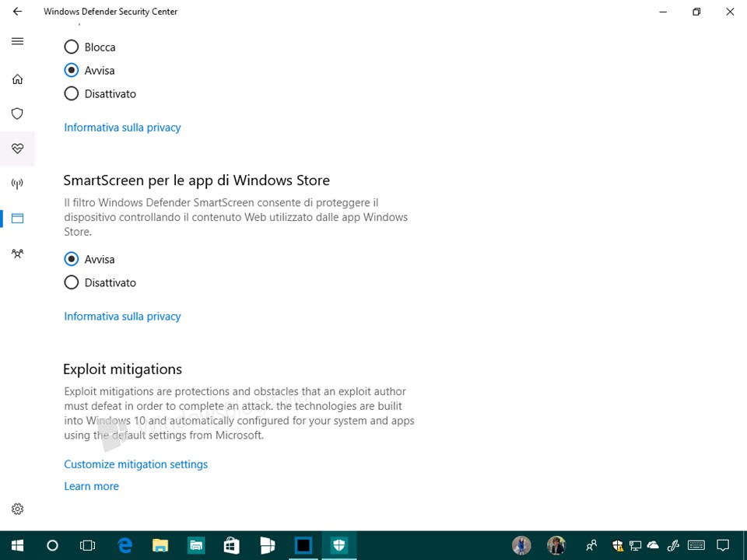Switch to the black square app on the taskbar
The image size is (747, 560).
click(303, 546)
